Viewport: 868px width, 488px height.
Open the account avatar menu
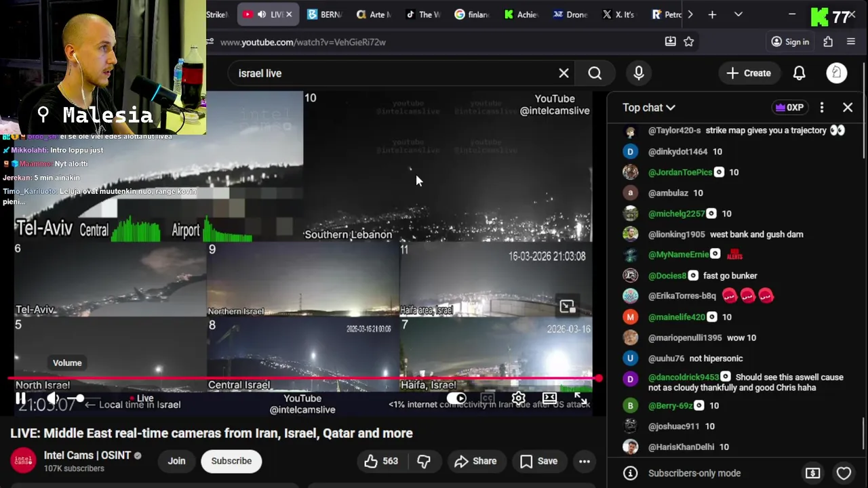coord(837,73)
